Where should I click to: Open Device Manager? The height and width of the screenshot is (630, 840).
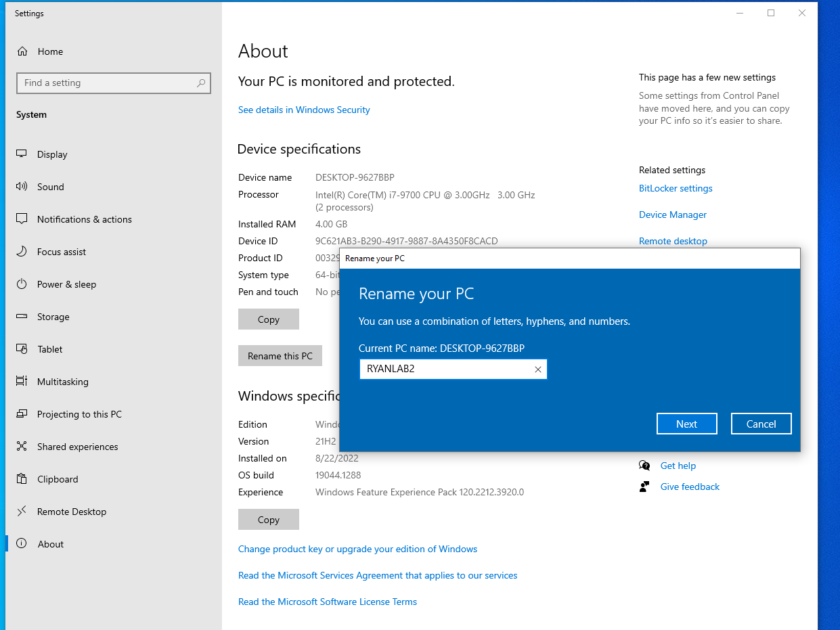(672, 215)
